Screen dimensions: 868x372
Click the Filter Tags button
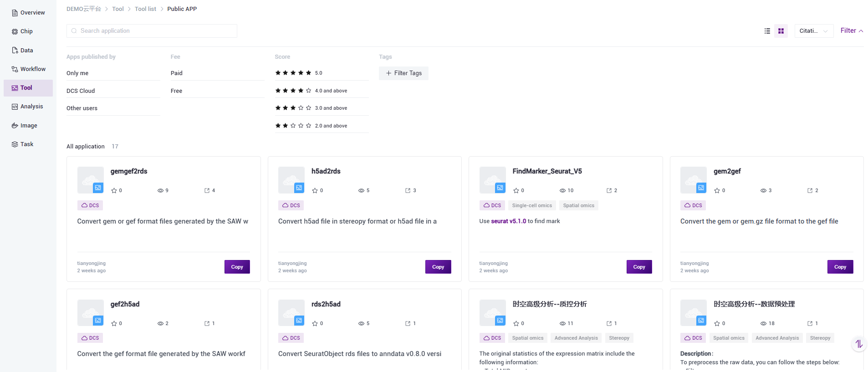(x=403, y=73)
